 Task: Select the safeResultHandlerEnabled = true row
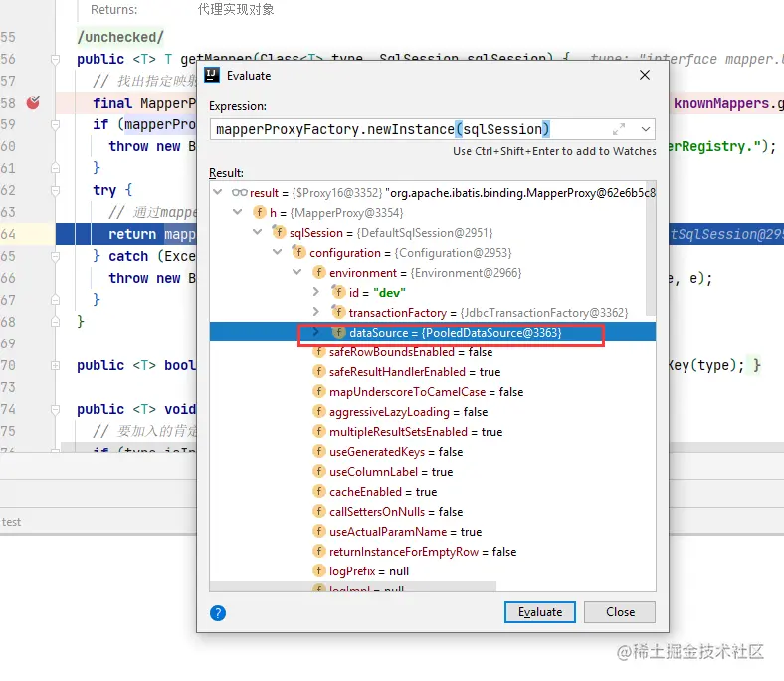coord(433,372)
